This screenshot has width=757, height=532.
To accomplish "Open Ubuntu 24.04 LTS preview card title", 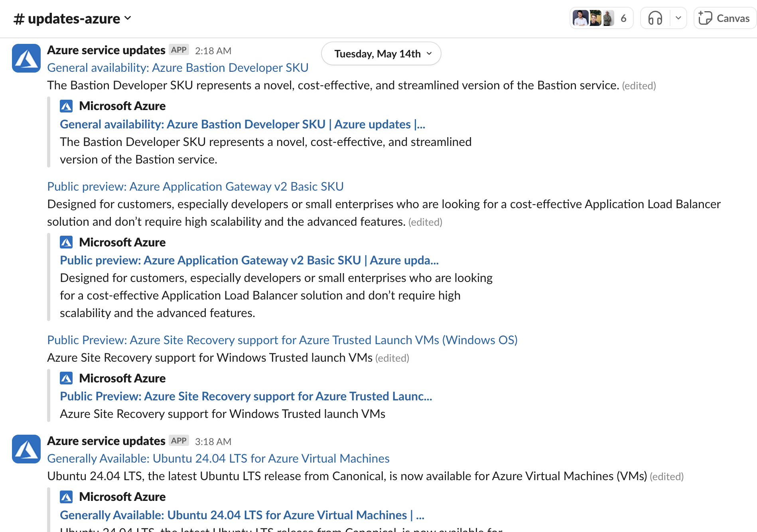I will [x=242, y=515].
